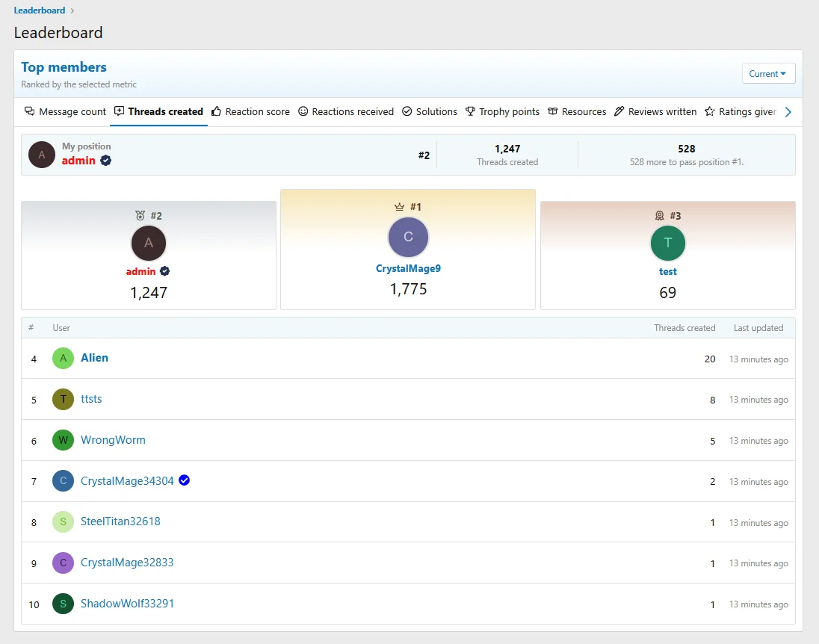Switch to the Reaction score tab
Image resolution: width=819 pixels, height=644 pixels.
click(x=250, y=112)
